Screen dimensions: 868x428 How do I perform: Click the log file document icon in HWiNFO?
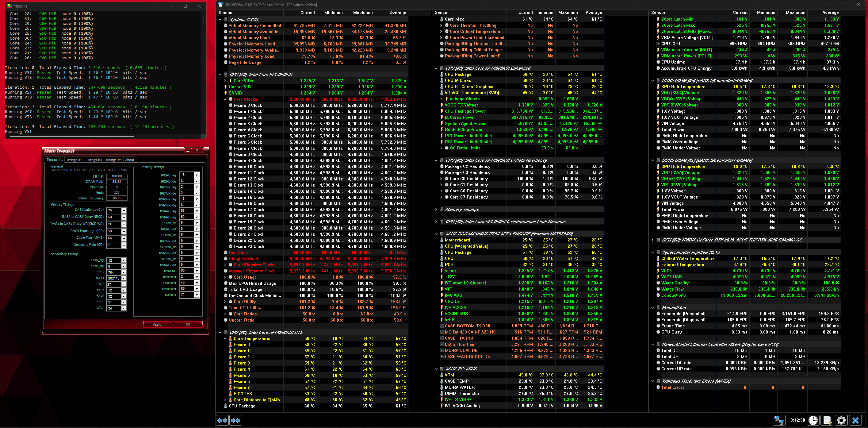pyautogui.click(x=827, y=420)
